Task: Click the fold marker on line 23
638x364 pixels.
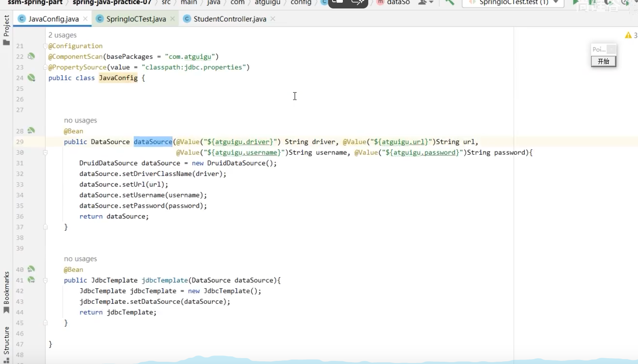Action: pos(45,67)
